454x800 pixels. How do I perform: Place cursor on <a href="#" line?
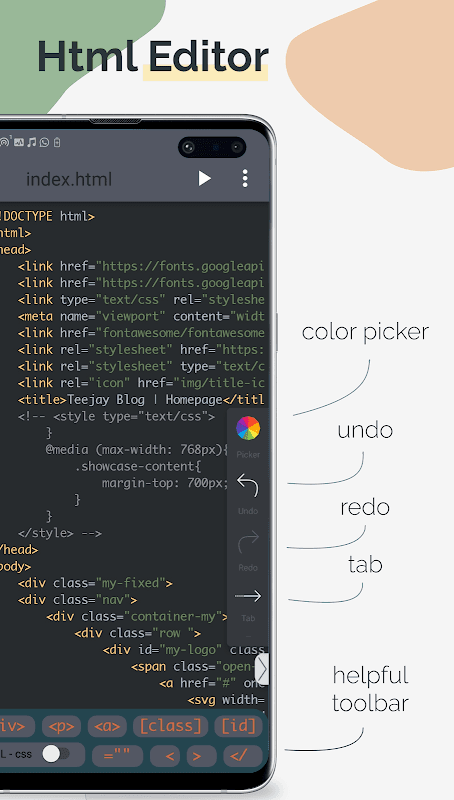[x=212, y=683]
